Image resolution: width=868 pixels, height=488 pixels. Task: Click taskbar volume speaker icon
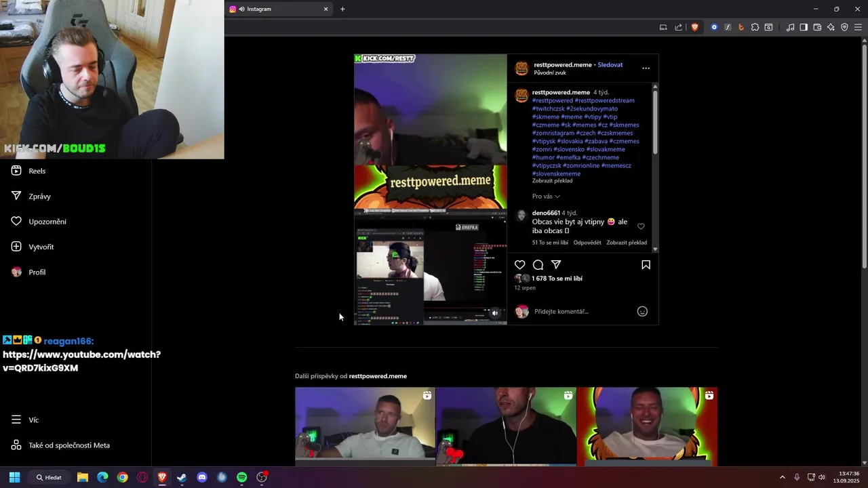(822, 477)
